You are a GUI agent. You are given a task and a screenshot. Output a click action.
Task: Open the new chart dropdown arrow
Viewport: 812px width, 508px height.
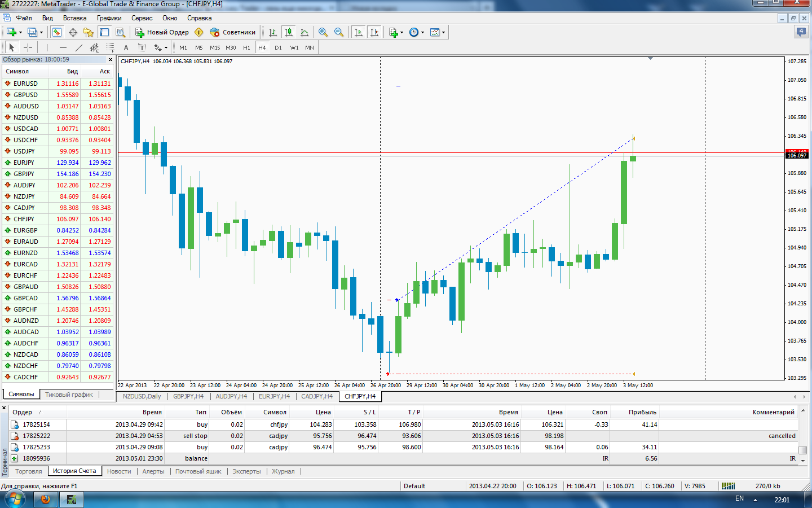click(20, 32)
